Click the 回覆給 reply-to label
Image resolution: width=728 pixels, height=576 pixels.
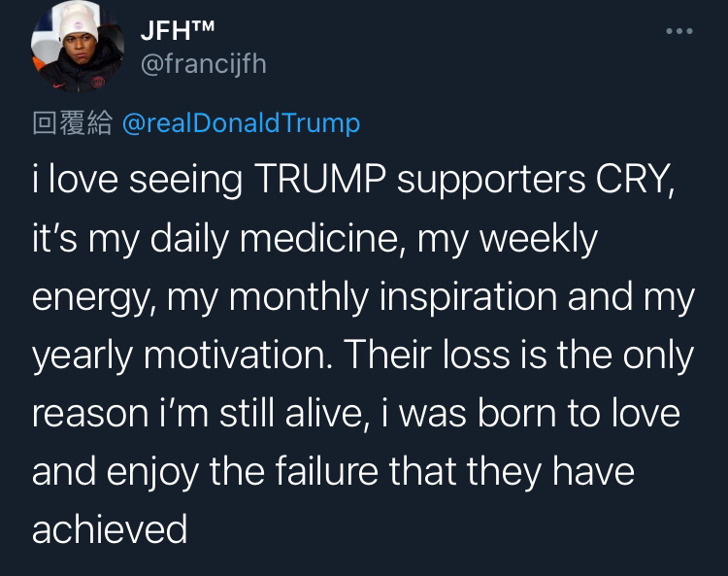(73, 123)
